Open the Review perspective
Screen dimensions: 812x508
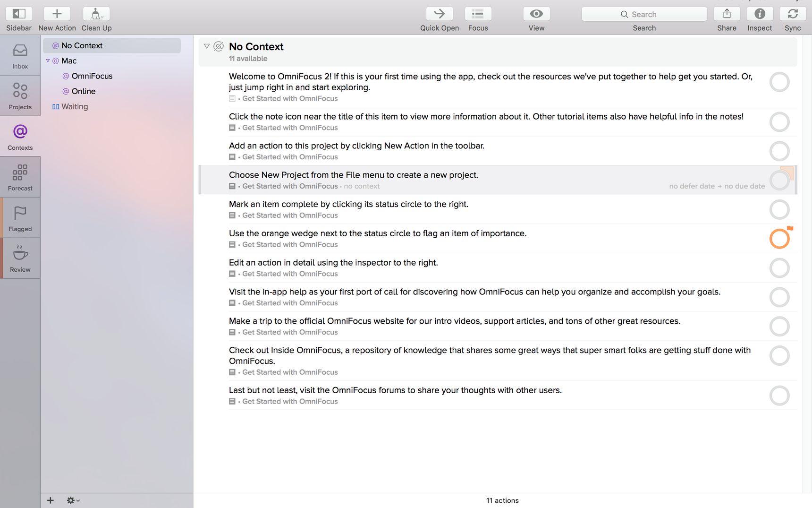pyautogui.click(x=20, y=258)
